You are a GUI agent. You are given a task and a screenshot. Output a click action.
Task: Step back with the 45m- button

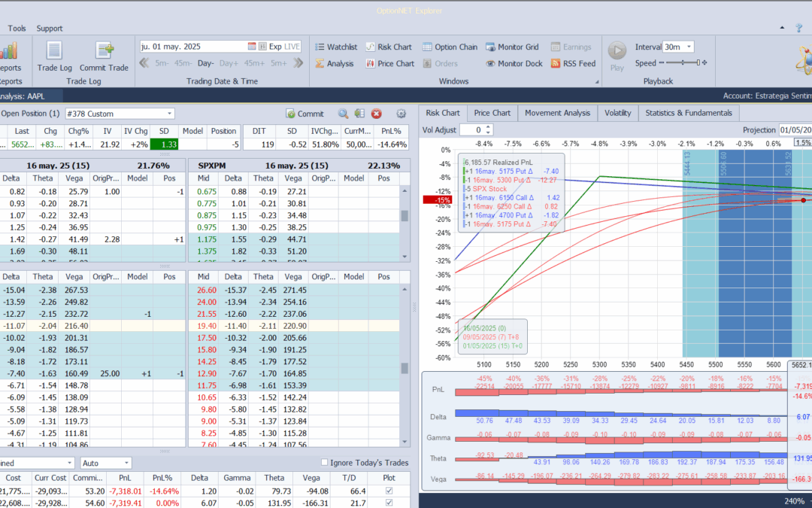(183, 63)
